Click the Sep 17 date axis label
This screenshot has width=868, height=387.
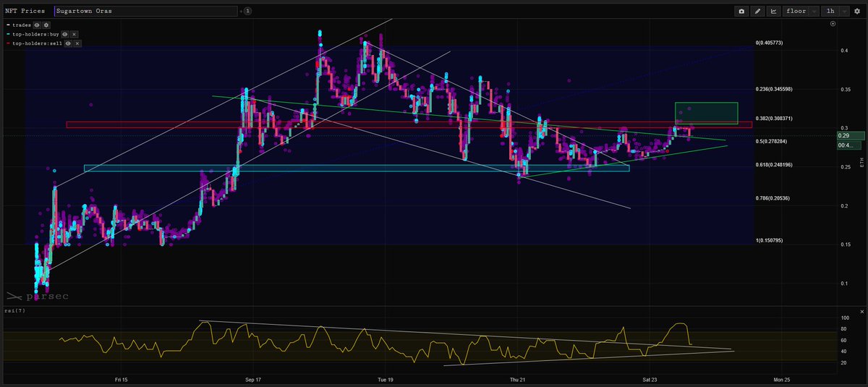click(253, 379)
